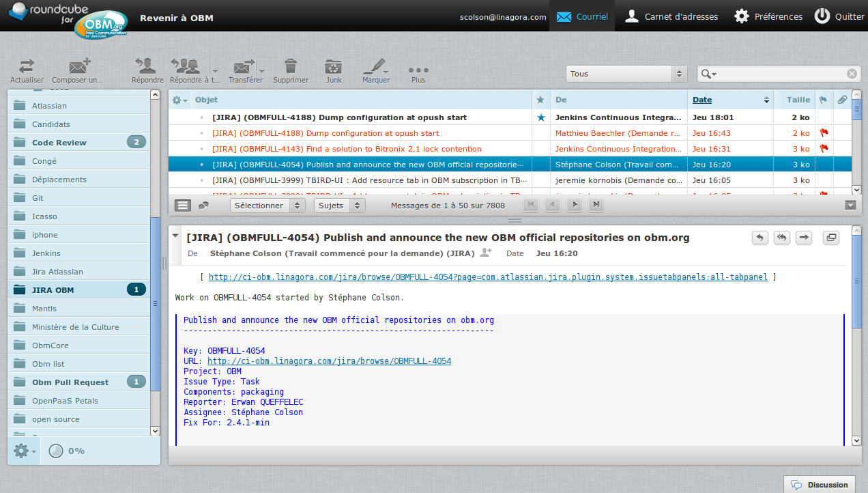Toggle star on Jenkins Jeu 18:01 message

tap(541, 117)
